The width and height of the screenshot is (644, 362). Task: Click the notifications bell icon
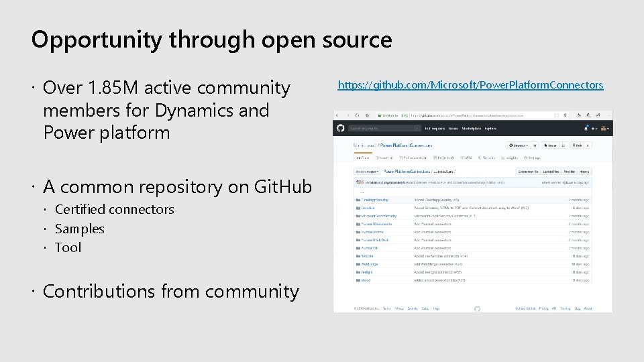pos(586,129)
